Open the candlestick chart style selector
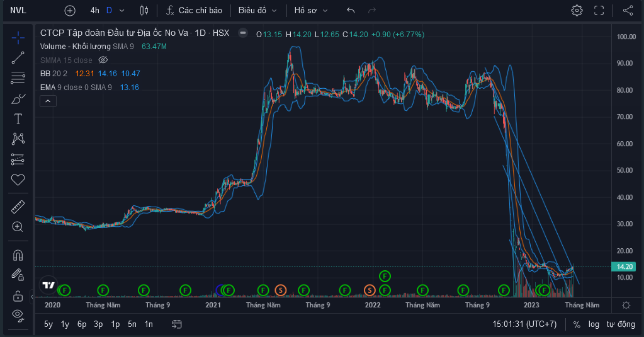Viewport: 644px width, 337px height. coord(144,11)
